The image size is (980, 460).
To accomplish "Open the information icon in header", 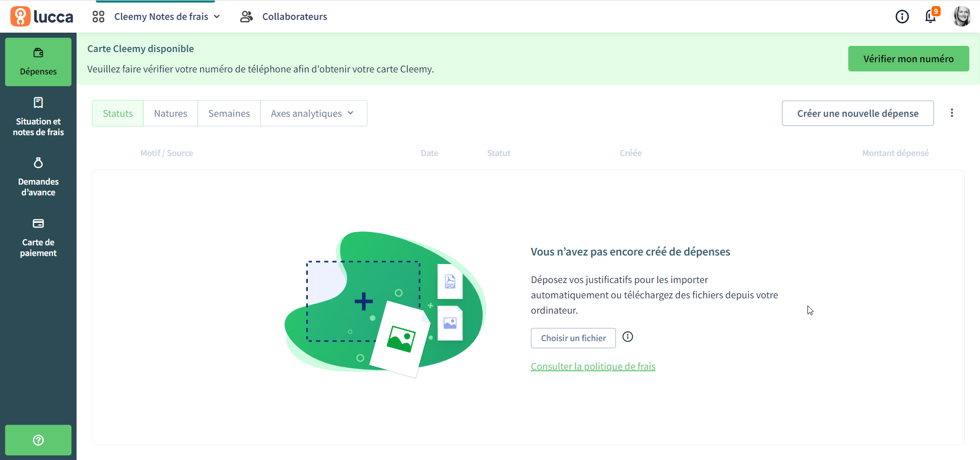I will tap(902, 17).
